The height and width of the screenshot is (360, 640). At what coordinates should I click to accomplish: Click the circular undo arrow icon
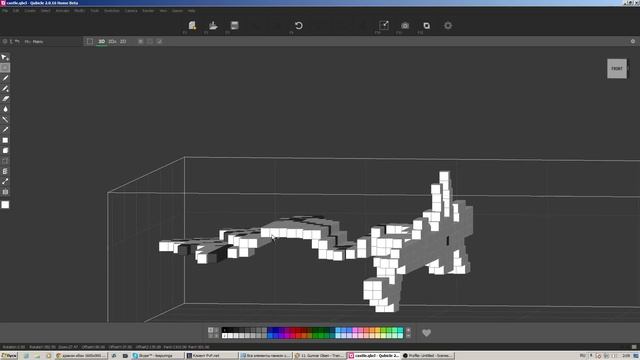coord(298,25)
